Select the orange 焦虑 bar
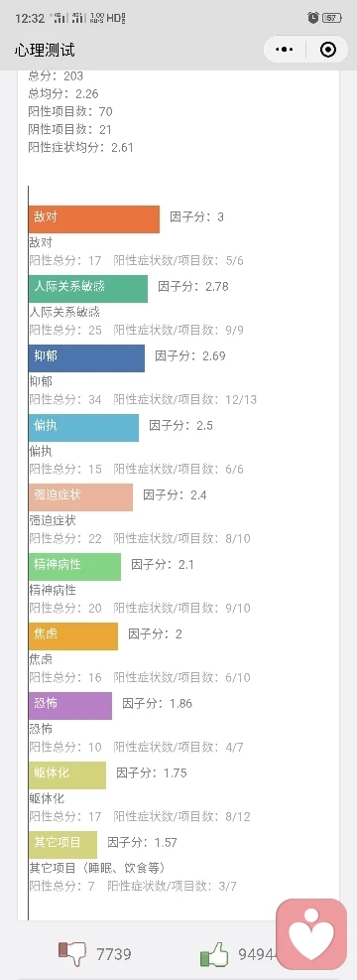This screenshot has width=357, height=980. (73, 635)
